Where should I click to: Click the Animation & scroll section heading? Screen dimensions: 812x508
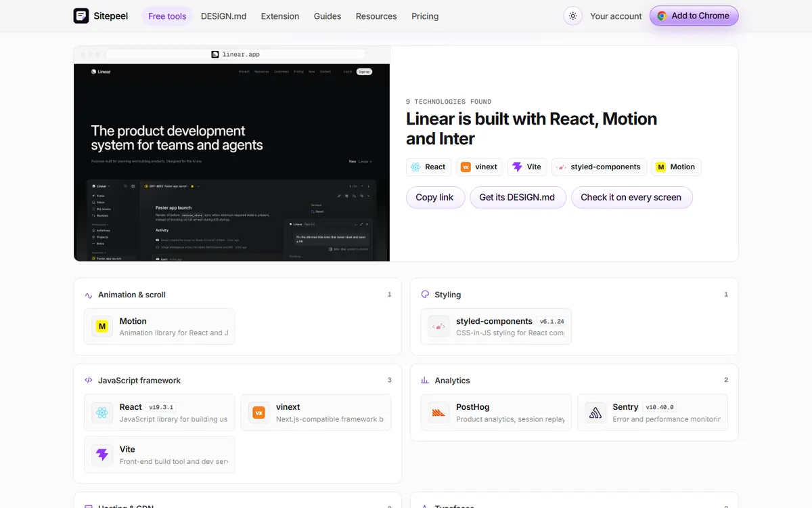(x=132, y=295)
